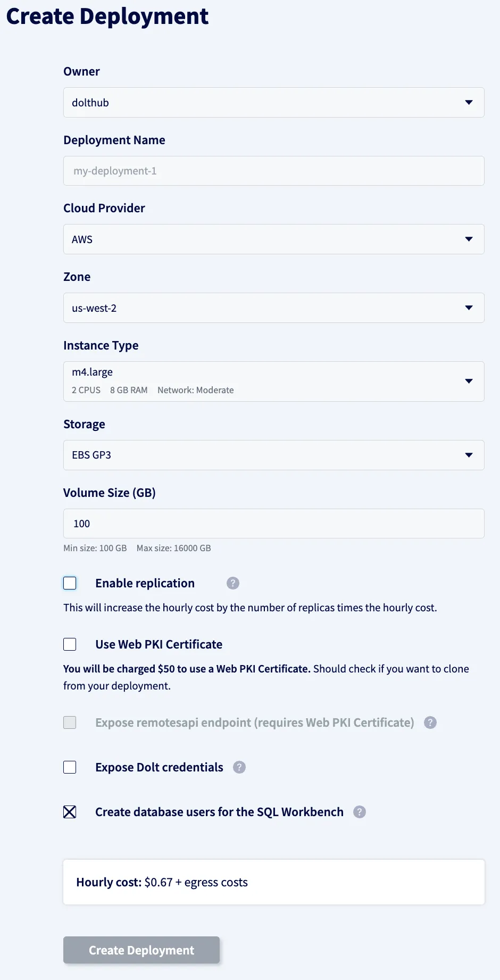Open the Owner dropdown showing dolthub
Image resolution: width=500 pixels, height=980 pixels.
pyautogui.click(x=273, y=102)
